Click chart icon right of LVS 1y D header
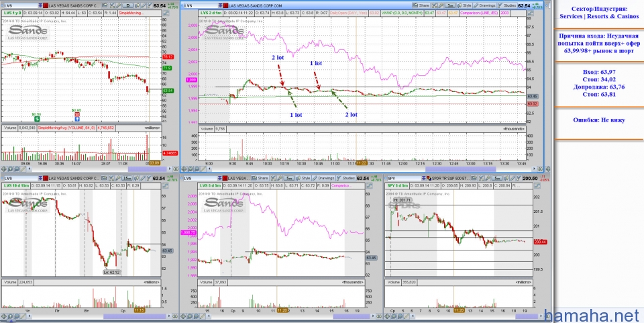The width and height of the screenshot is (644, 323). (x=166, y=13)
